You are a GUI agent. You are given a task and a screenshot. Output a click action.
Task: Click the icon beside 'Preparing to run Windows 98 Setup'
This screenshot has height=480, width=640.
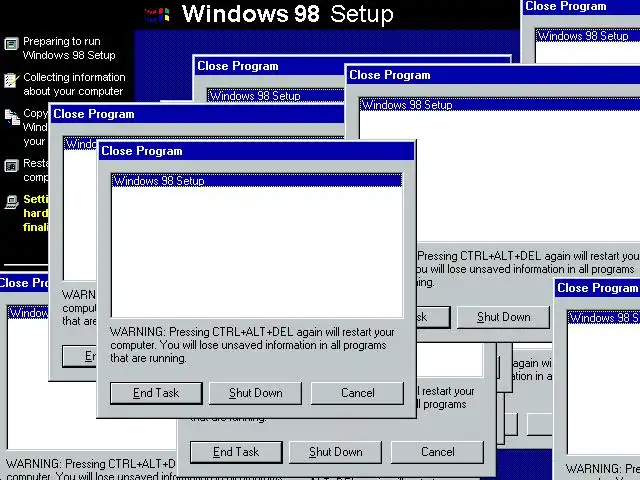11,43
